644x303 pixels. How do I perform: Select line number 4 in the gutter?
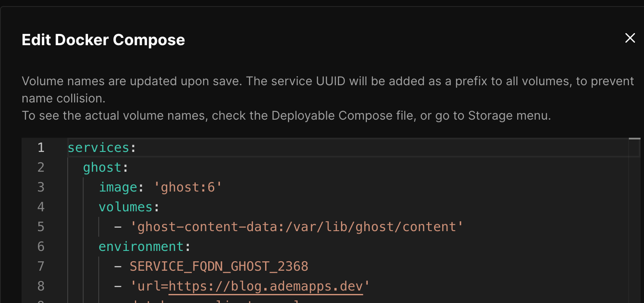point(41,207)
